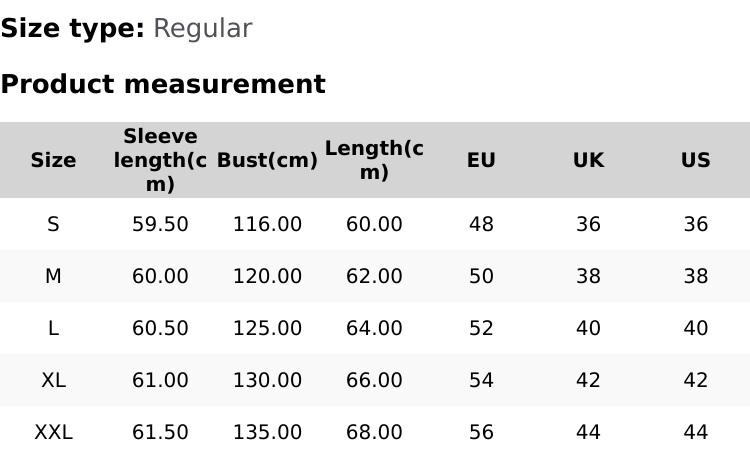Select the Bust(cm) column header
750x458 pixels.
click(x=267, y=160)
